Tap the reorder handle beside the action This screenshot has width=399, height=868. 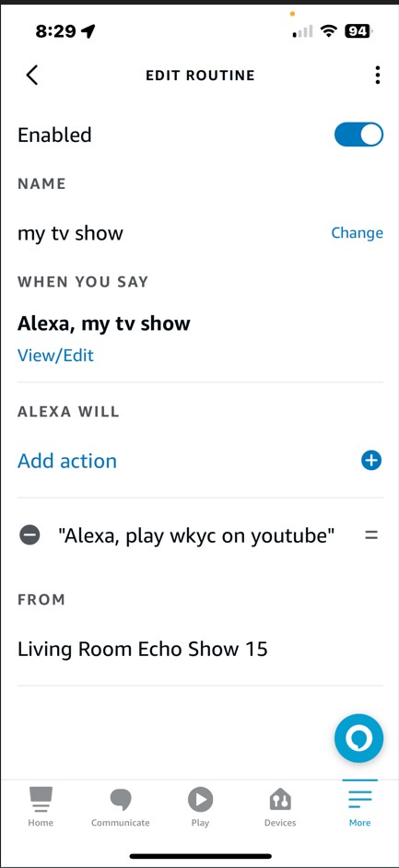(x=371, y=535)
